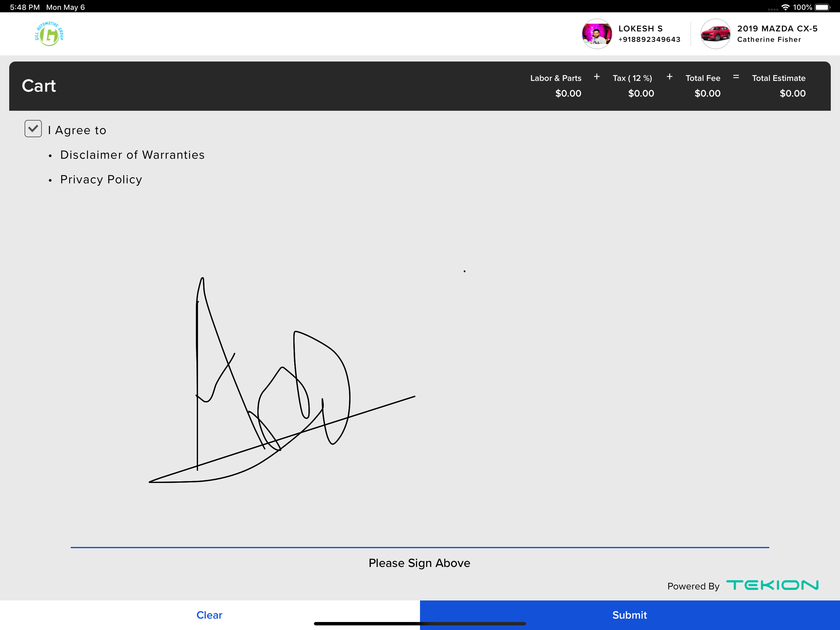840x630 pixels.
Task: Clear the drawn signature
Action: pos(210,615)
